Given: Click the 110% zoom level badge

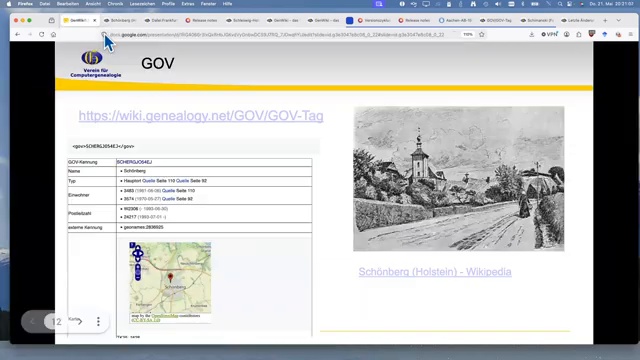Looking at the screenshot, I should pyautogui.click(x=468, y=35).
